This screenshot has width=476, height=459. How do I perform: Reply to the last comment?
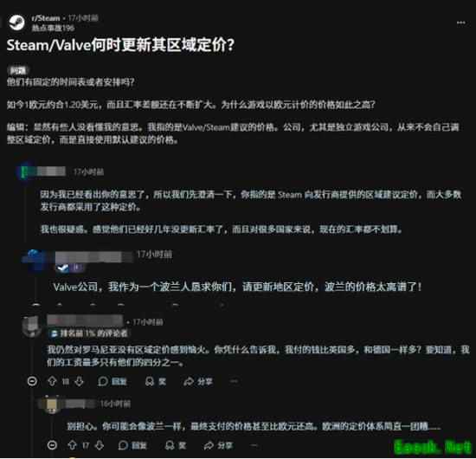pyautogui.click(x=132, y=445)
